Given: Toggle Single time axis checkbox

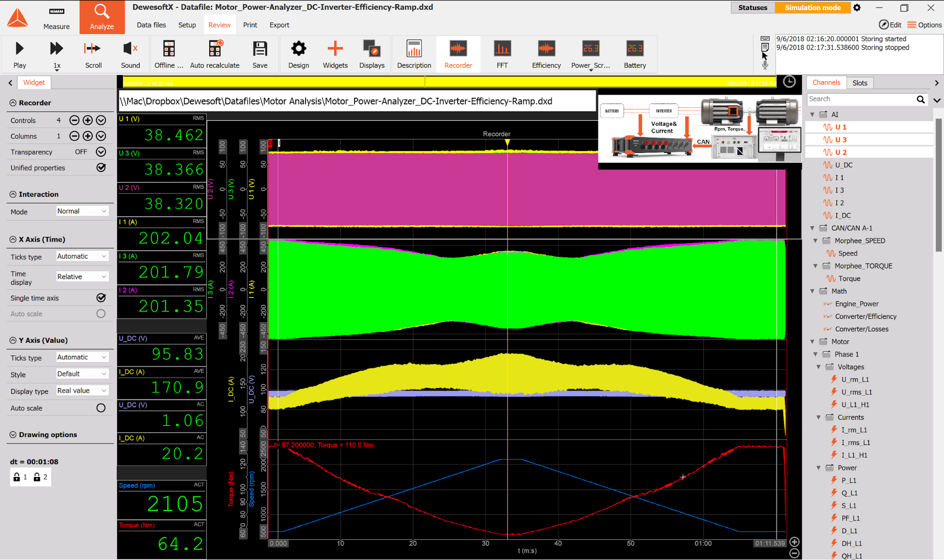Looking at the screenshot, I should [x=101, y=297].
